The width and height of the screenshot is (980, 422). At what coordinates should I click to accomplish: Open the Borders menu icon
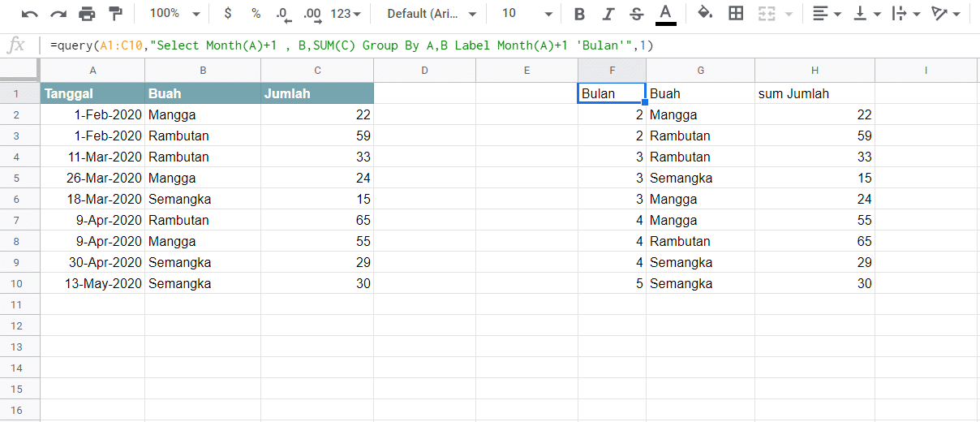click(736, 14)
